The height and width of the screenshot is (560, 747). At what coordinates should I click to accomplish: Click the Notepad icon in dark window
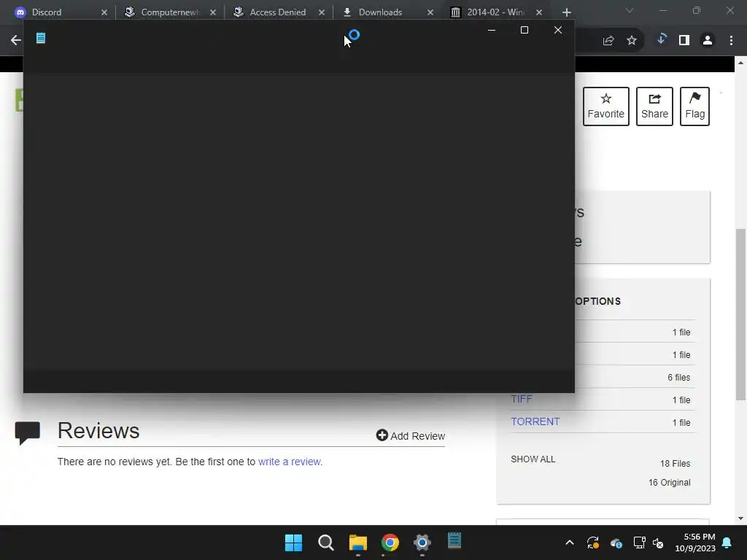41,38
